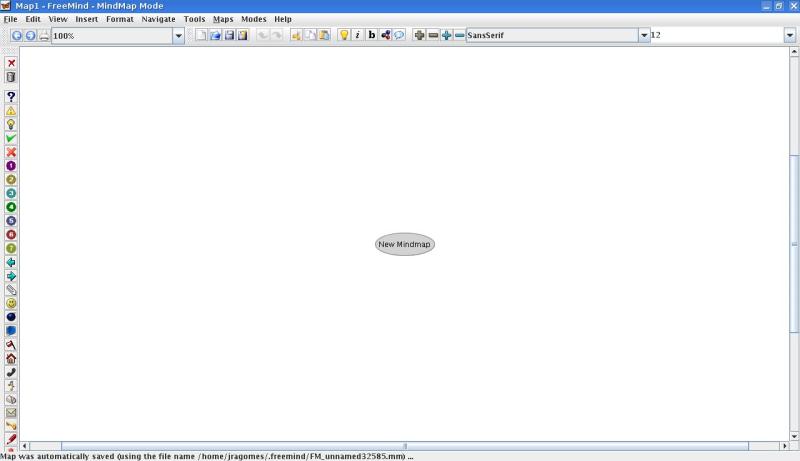Click the Save As toolbar icon
Image resolution: width=800 pixels, height=461 pixels.
click(x=243, y=35)
